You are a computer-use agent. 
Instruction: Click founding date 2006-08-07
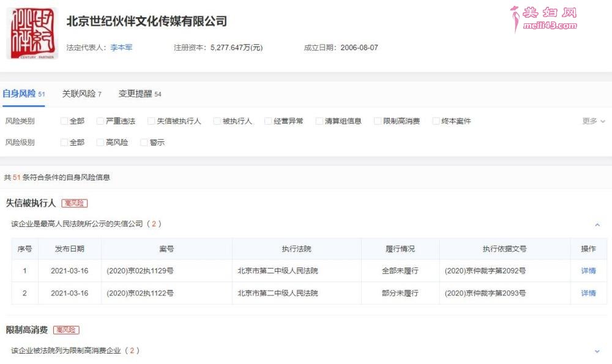coord(359,48)
